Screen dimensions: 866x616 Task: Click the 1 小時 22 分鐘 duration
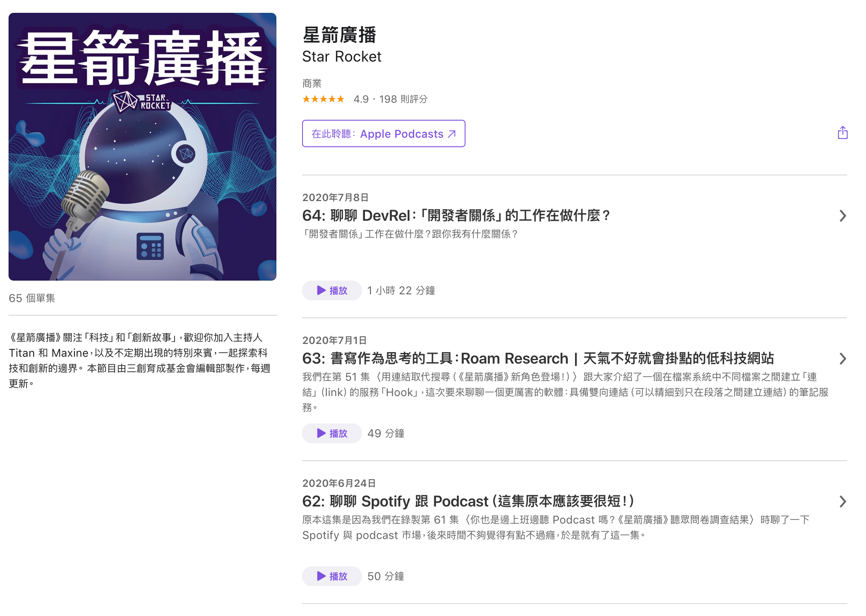point(401,290)
